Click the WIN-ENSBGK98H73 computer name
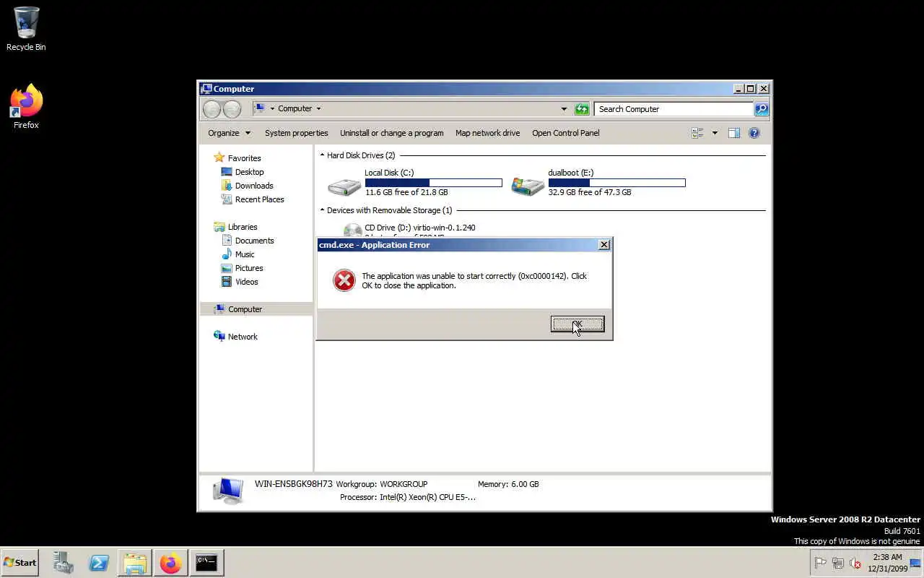This screenshot has width=924, height=578. point(294,484)
